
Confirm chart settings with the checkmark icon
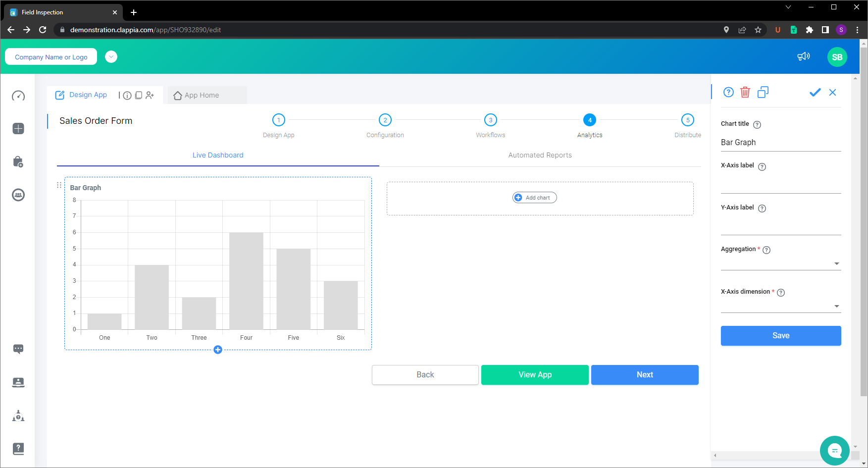tap(815, 92)
